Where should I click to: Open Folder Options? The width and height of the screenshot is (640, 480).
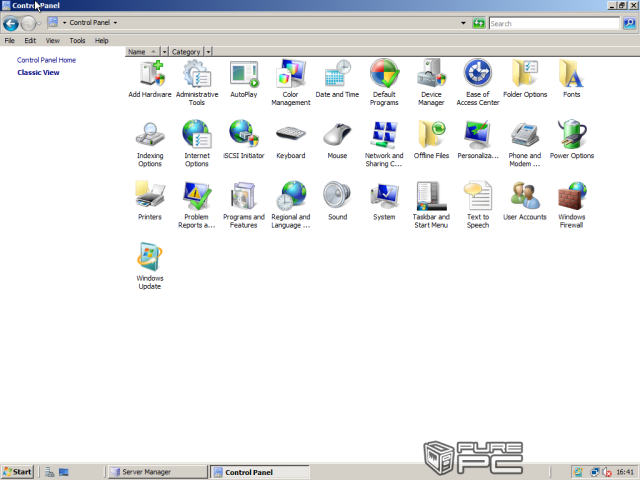(525, 79)
